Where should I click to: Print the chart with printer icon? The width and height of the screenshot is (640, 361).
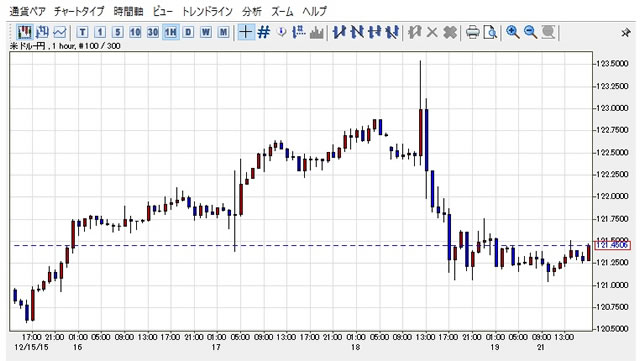pyautogui.click(x=473, y=32)
